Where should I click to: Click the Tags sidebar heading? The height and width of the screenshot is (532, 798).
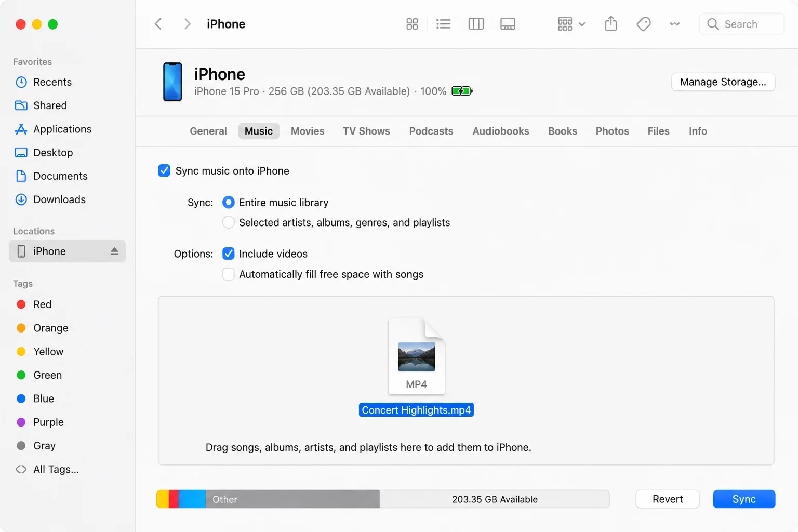click(23, 284)
